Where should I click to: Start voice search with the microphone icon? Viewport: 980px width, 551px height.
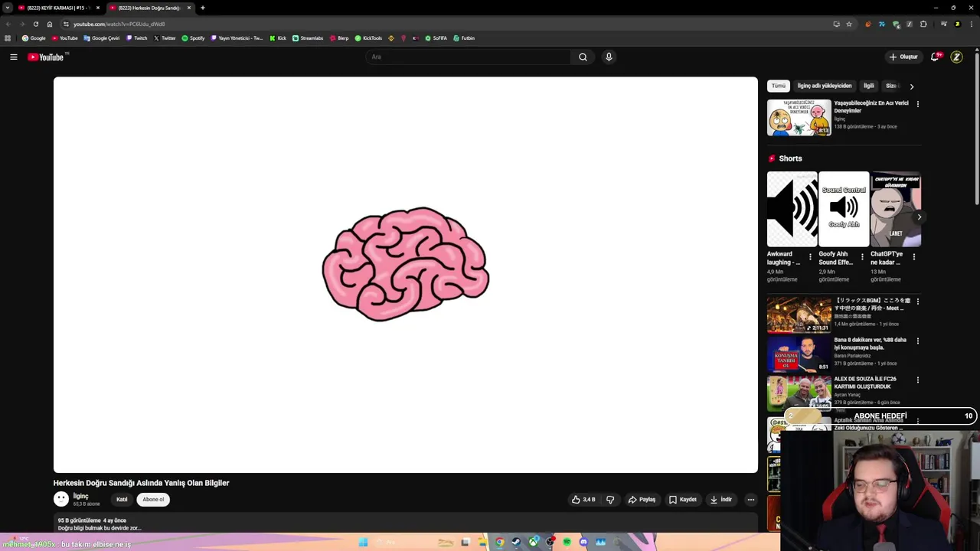tap(609, 57)
